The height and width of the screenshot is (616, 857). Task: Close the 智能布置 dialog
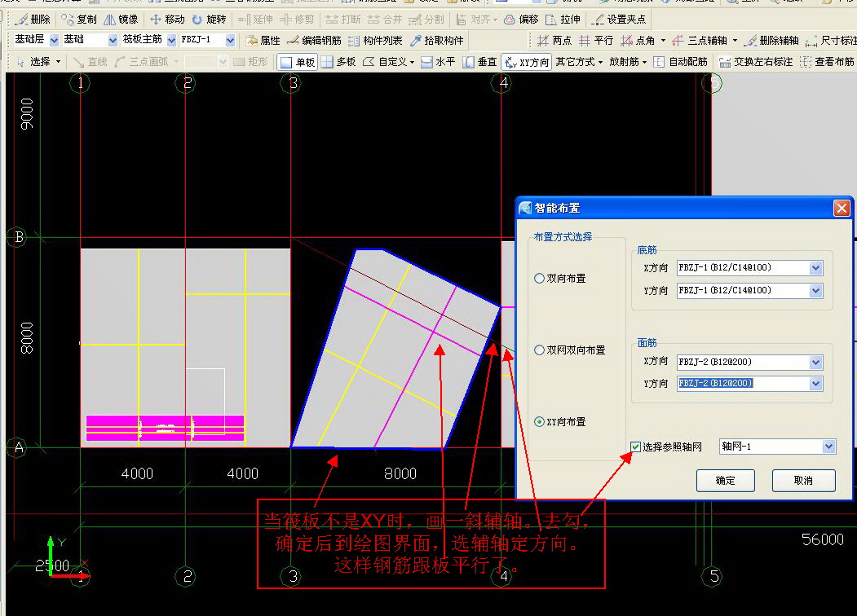[842, 208]
